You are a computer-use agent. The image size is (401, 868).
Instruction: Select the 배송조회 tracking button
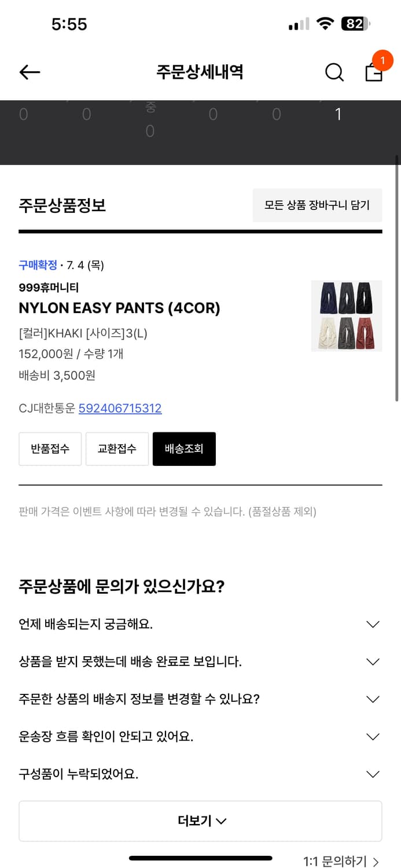pos(184,448)
